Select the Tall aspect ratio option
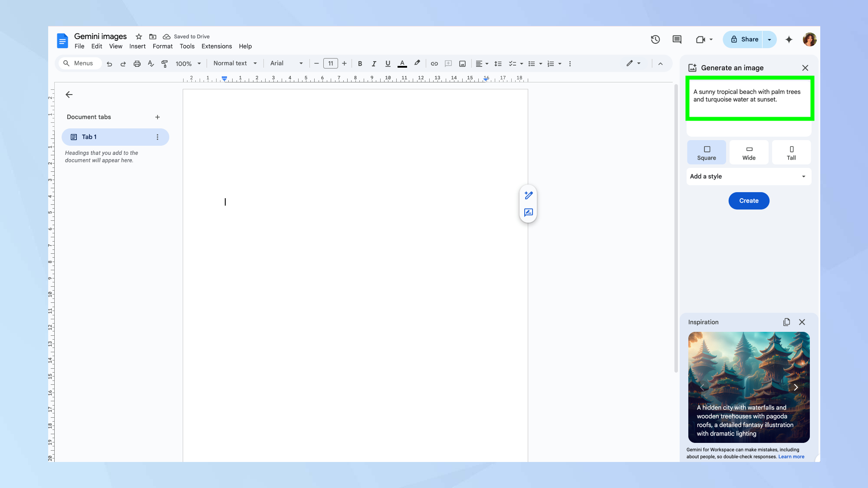The width and height of the screenshot is (868, 488). [791, 153]
